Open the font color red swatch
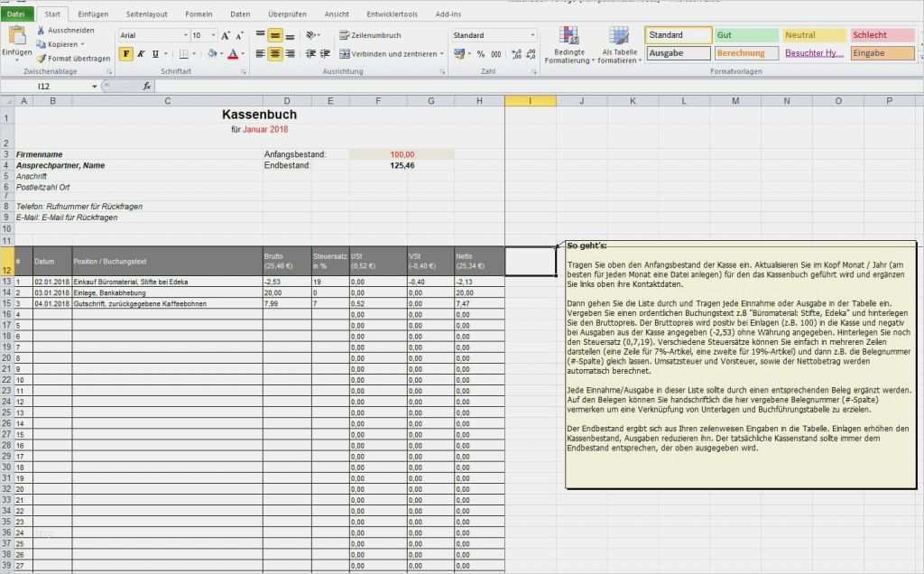This screenshot has height=574, width=924. point(234,55)
